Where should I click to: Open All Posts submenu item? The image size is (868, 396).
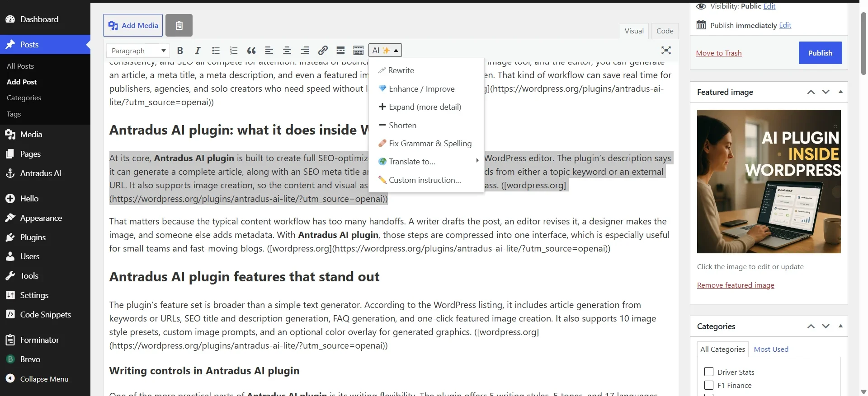click(x=20, y=66)
